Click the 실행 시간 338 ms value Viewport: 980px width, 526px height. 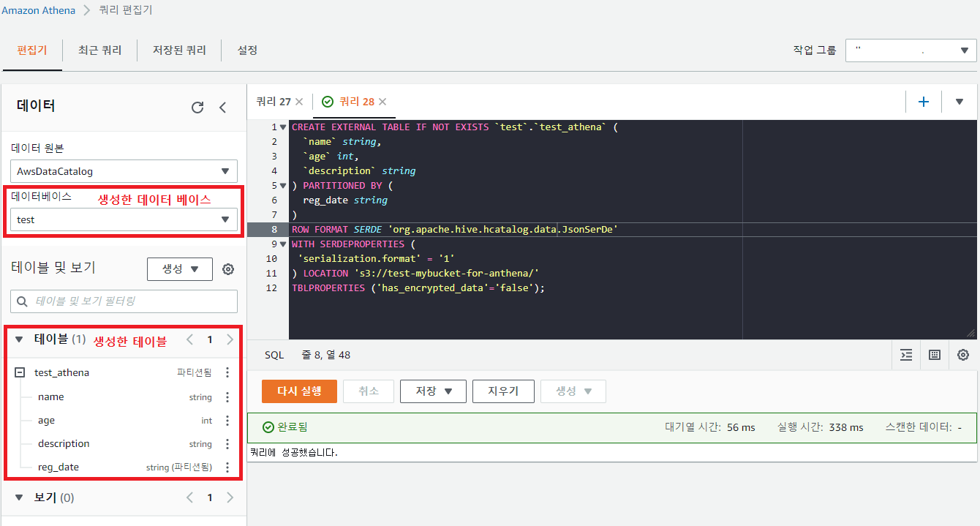tap(846, 427)
